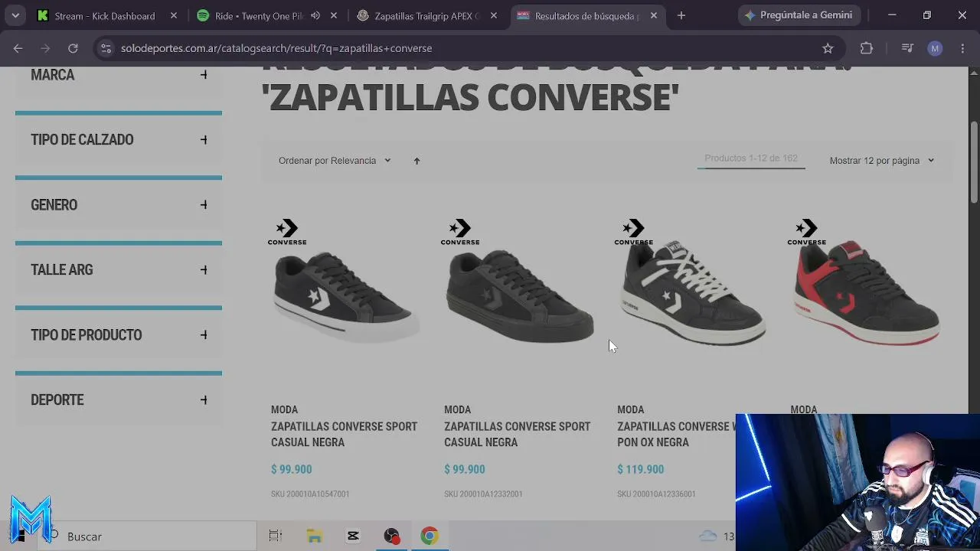The height and width of the screenshot is (551, 980).
Task: Open Task View from the taskbar
Action: [x=276, y=536]
